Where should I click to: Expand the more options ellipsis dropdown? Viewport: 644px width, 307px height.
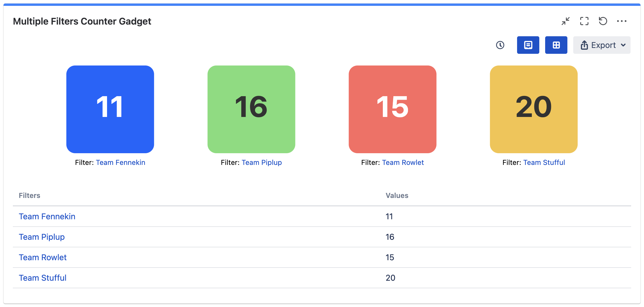point(622,21)
